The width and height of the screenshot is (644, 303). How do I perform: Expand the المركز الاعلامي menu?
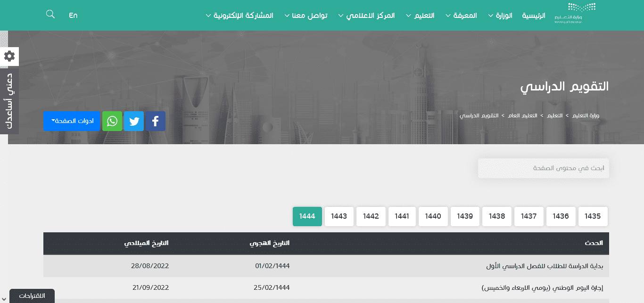click(366, 16)
